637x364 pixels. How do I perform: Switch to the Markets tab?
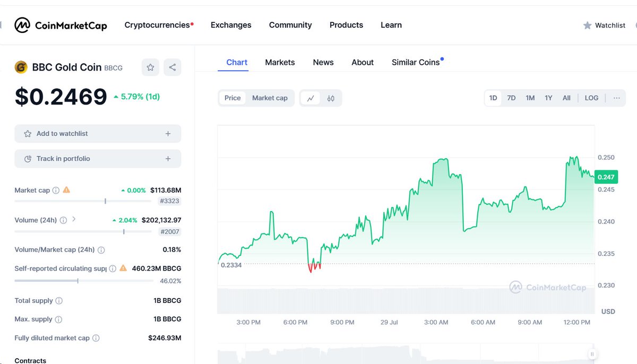coord(280,63)
